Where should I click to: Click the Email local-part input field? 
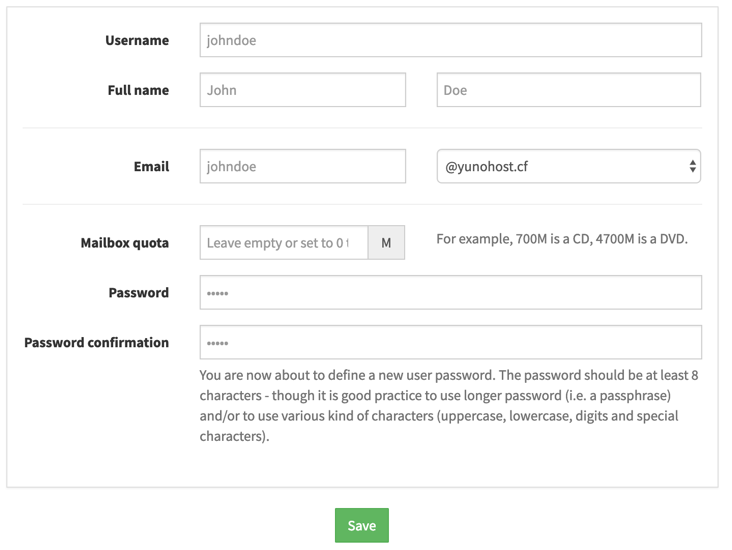coord(302,167)
